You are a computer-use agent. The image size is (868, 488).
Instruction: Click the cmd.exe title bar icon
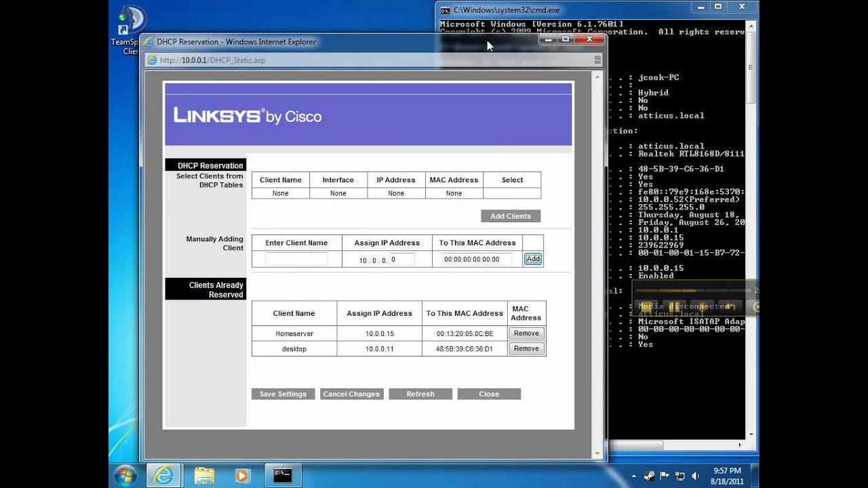(x=445, y=10)
